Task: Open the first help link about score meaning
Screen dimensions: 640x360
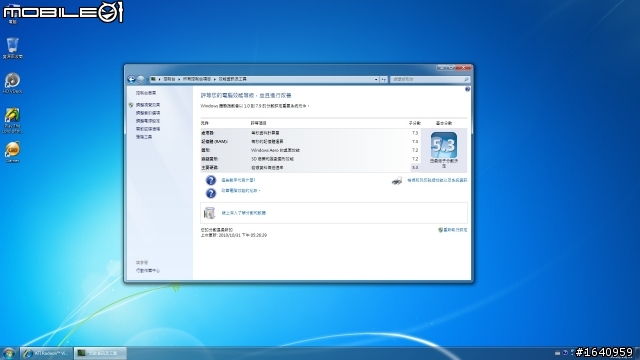Action: point(238,180)
